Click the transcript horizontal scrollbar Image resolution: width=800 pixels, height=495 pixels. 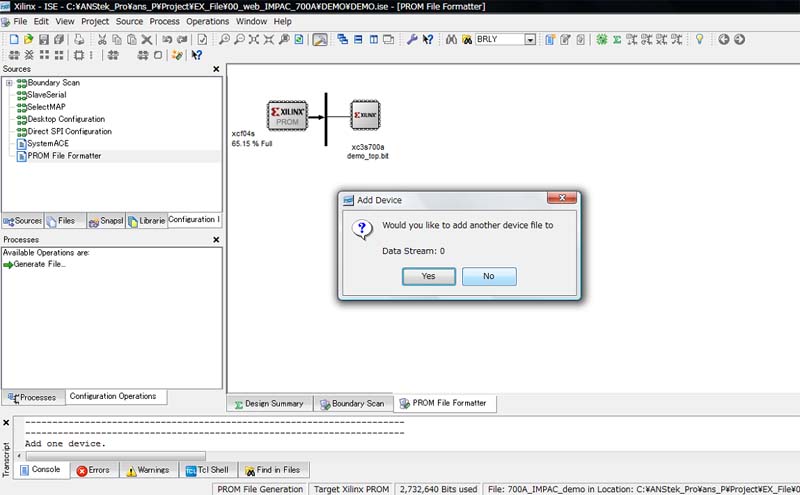pos(116,456)
